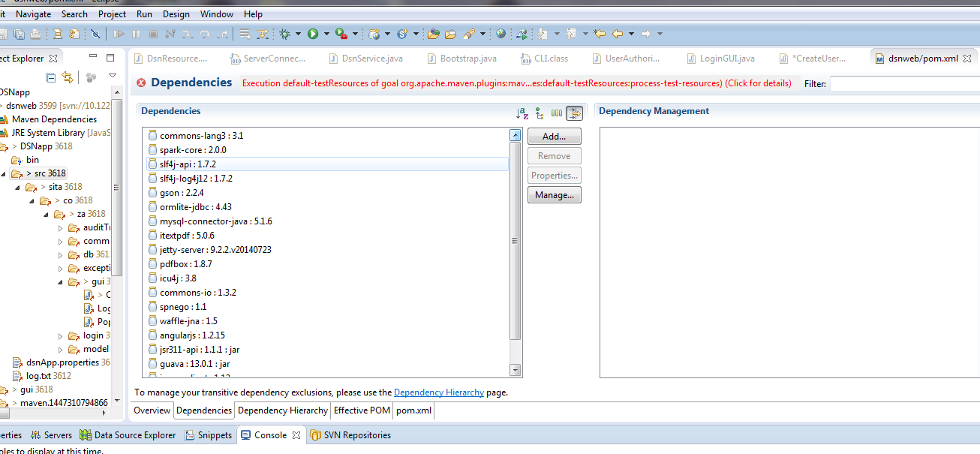Click the red error icon beside the Dependencies heading
This screenshot has height=454, width=980.
tap(141, 83)
